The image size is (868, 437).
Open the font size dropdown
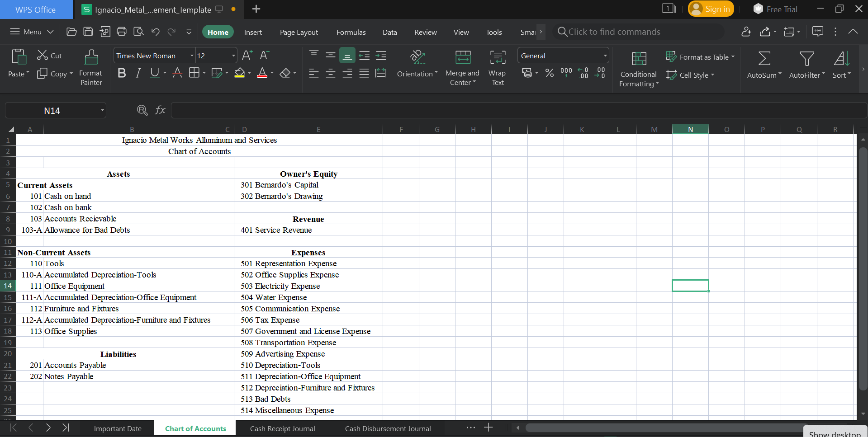[233, 56]
